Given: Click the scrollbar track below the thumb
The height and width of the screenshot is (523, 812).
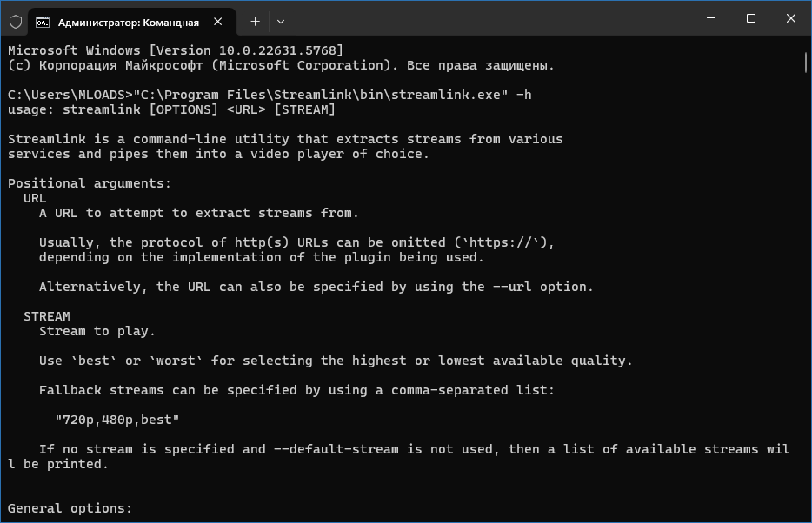Looking at the screenshot, I should click(807, 304).
